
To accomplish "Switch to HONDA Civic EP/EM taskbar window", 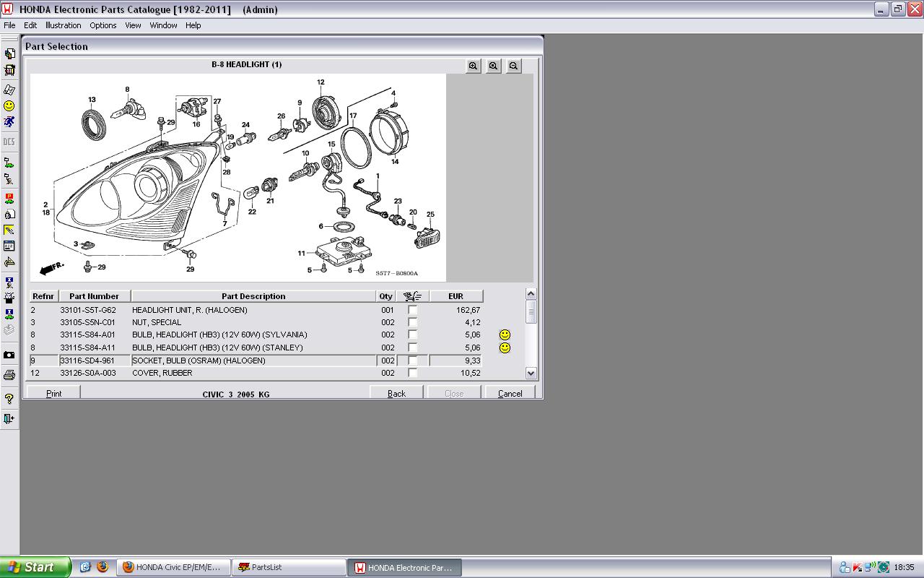I will 174,567.
